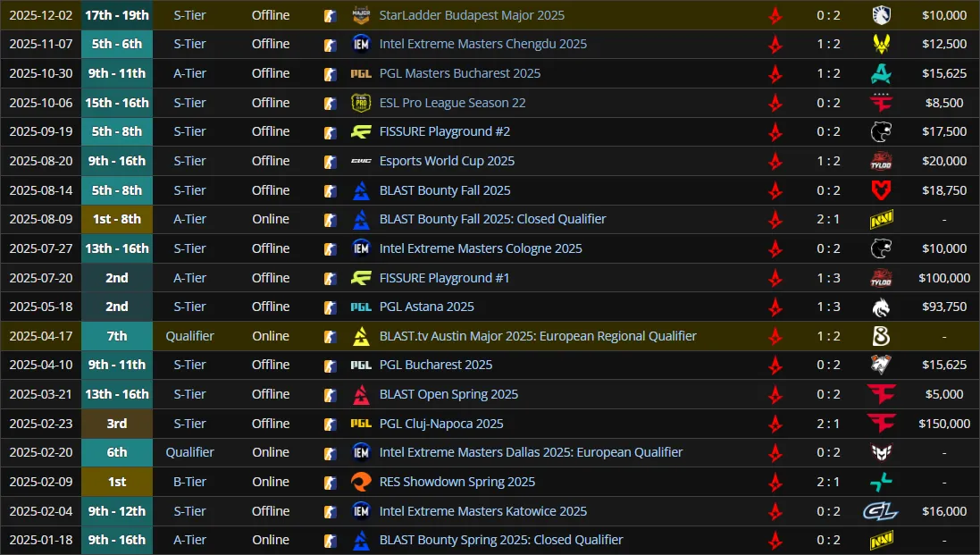980x555 pixels.
Task: Click the opponent team logo in RES Showdown Spring row
Action: pyautogui.click(x=881, y=482)
